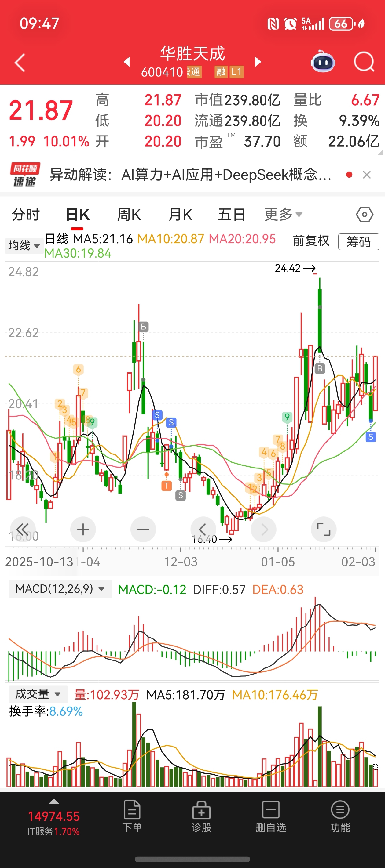Move chart right with the right chevron
The height and width of the screenshot is (868, 385).
263,529
